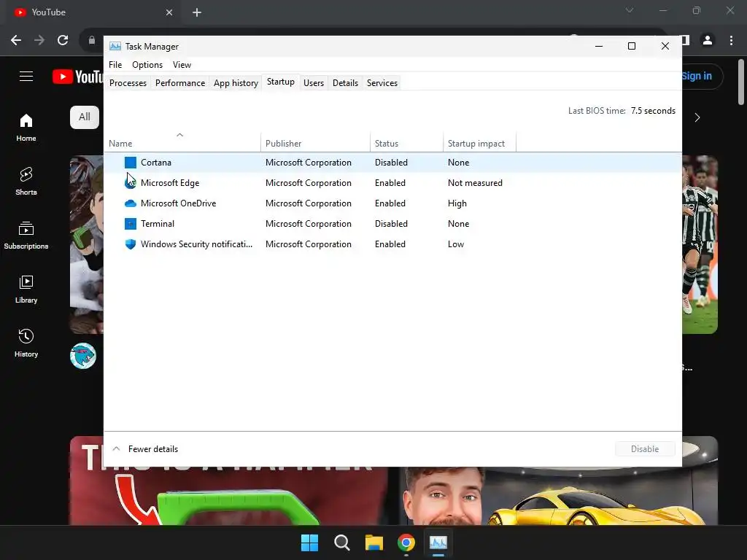The image size is (747, 560).
Task: Switch to the Processes tab
Action: (128, 83)
